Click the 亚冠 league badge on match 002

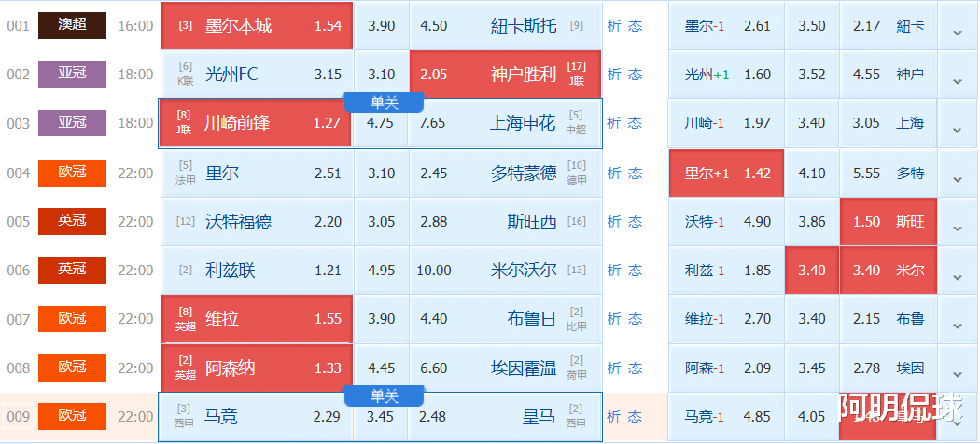point(72,74)
